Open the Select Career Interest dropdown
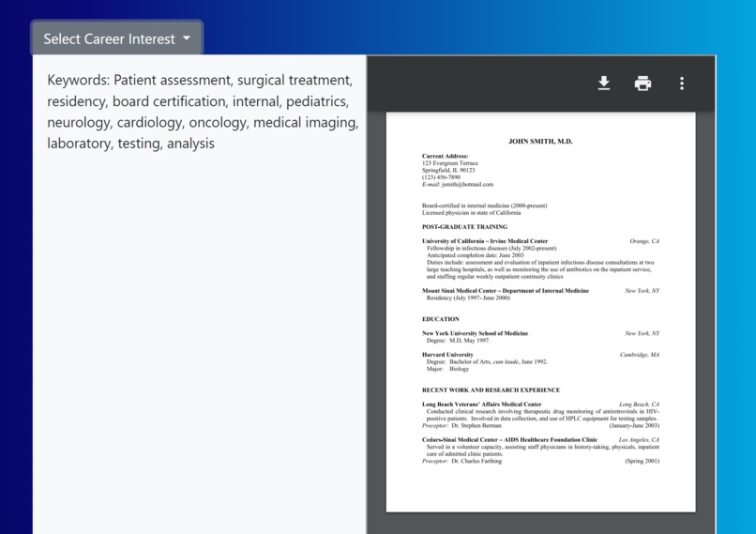This screenshot has width=756, height=534. coord(117,38)
